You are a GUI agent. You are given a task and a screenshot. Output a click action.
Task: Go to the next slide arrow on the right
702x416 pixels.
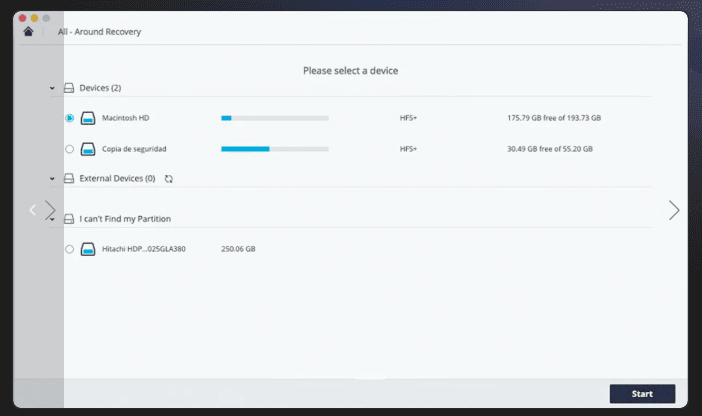674,210
